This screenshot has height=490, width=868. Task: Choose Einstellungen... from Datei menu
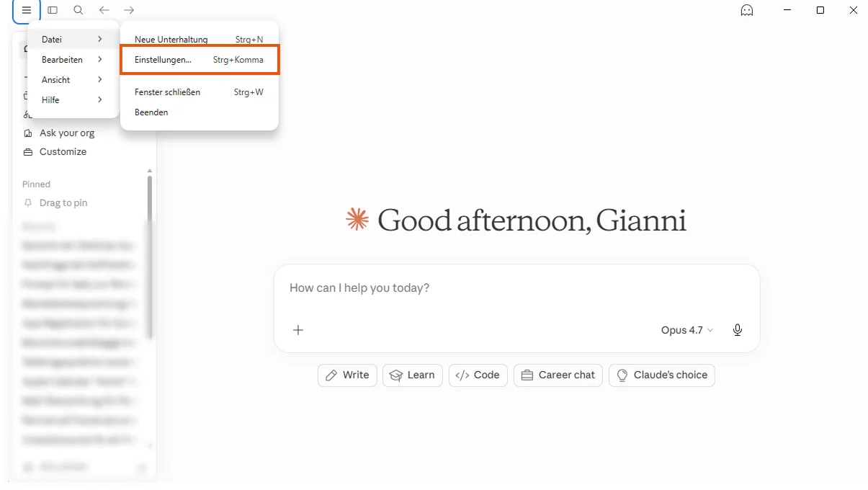click(199, 60)
